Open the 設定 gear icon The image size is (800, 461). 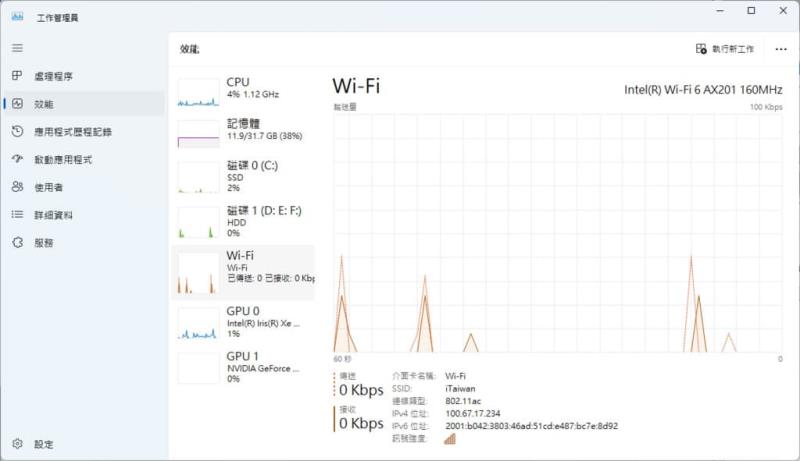click(x=17, y=444)
